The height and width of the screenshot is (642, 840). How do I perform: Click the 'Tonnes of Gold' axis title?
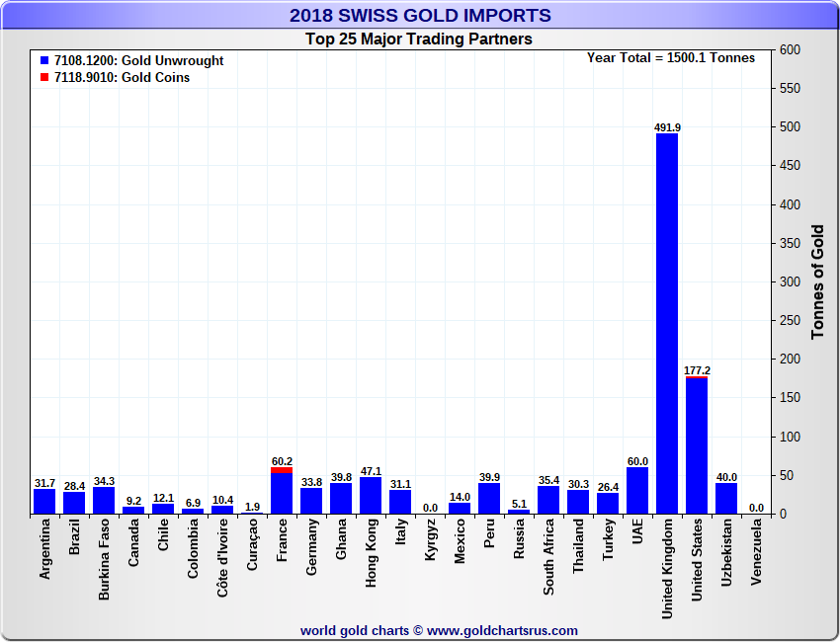pyautogui.click(x=817, y=282)
